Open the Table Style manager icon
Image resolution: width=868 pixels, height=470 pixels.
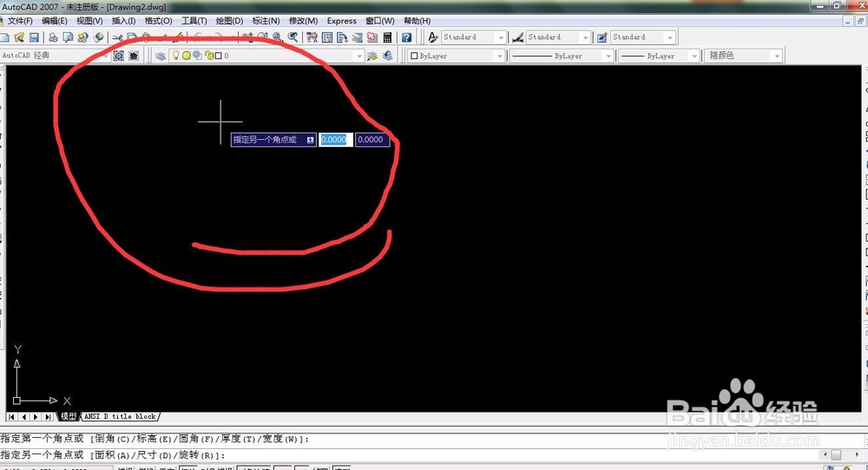602,37
